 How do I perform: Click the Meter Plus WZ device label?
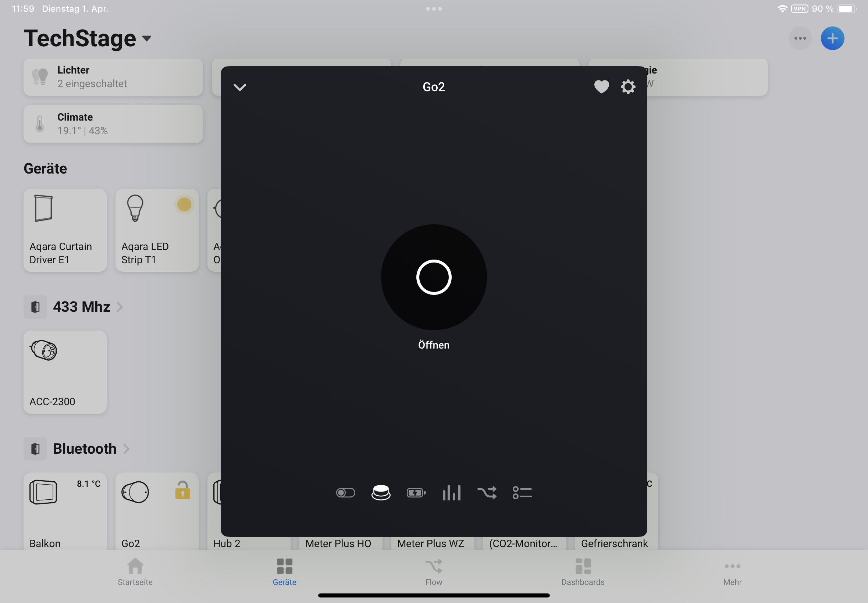430,543
